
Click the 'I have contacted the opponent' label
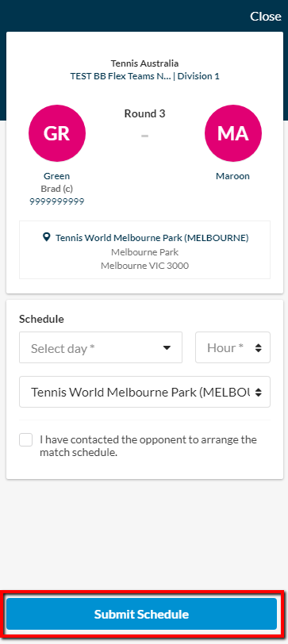pyautogui.click(x=148, y=446)
